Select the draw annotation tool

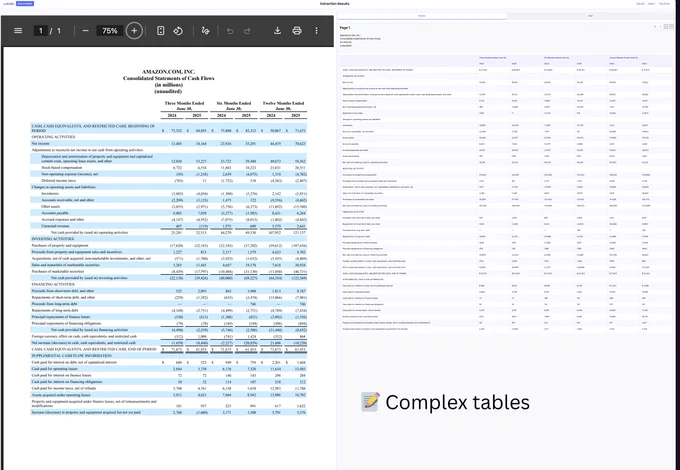[x=206, y=31]
